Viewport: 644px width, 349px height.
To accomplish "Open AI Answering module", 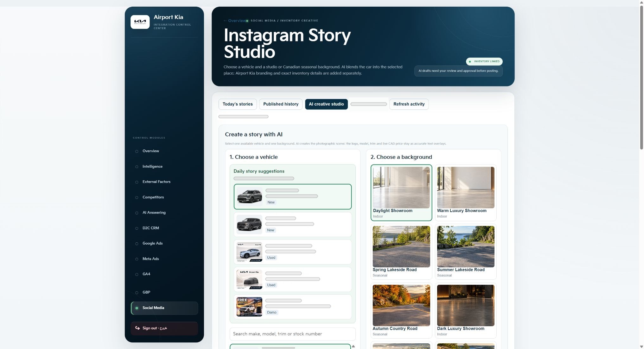I will [x=164, y=213].
